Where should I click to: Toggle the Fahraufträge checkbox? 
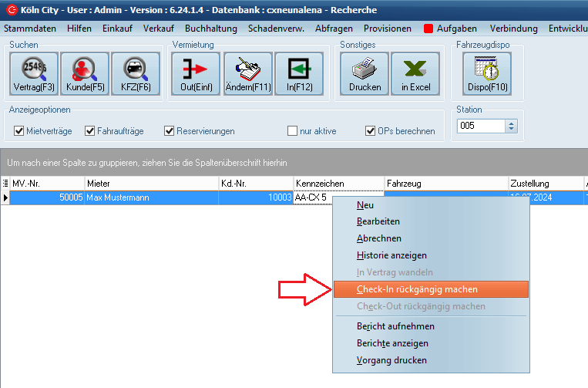pyautogui.click(x=90, y=131)
